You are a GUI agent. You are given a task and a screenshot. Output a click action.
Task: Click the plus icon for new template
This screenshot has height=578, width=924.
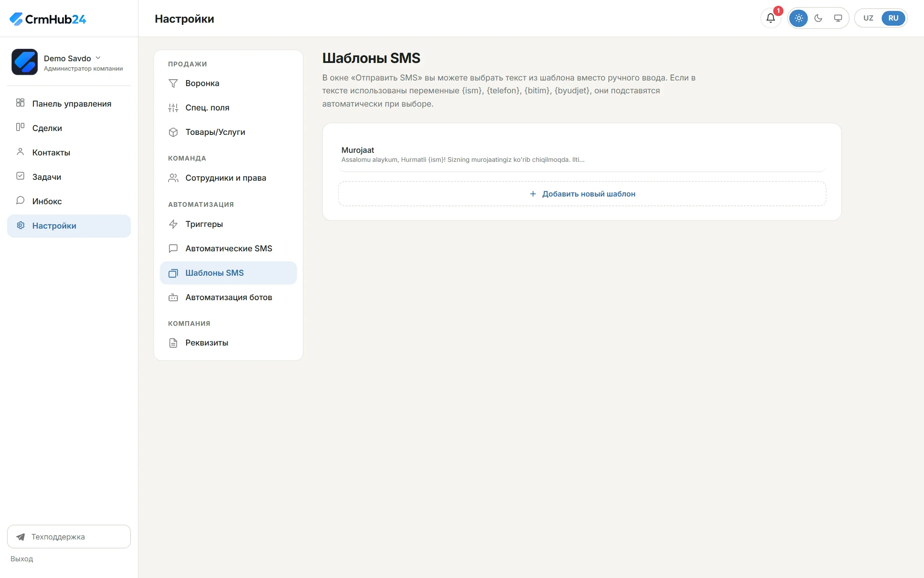click(x=533, y=194)
